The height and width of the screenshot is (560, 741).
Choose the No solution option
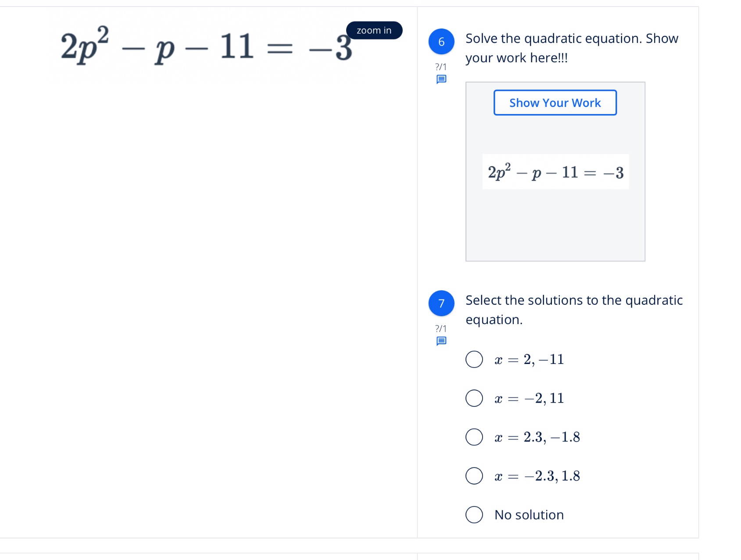coord(474,514)
